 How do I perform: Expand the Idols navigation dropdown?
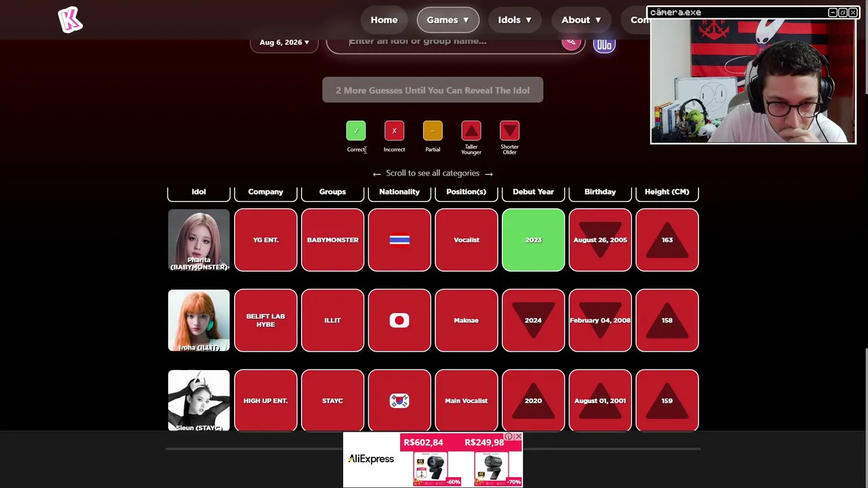pyautogui.click(x=515, y=20)
